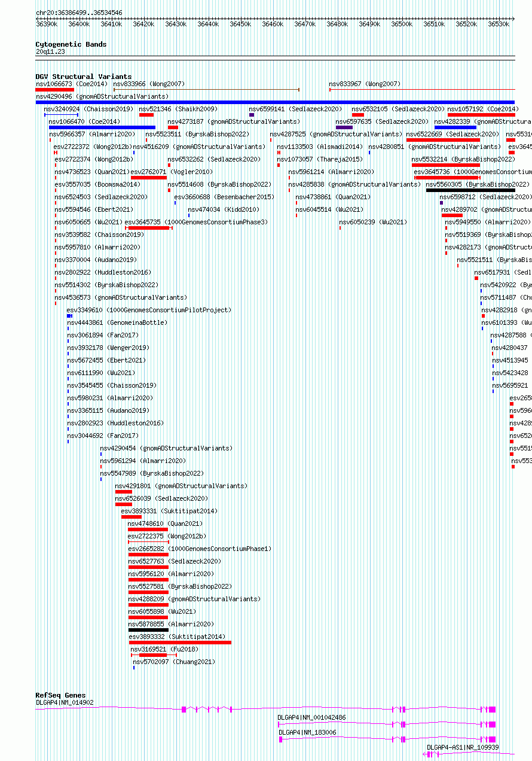Click the blue bar under nsv1066470
The height and width of the screenshot is (761, 532).
(x=102, y=127)
